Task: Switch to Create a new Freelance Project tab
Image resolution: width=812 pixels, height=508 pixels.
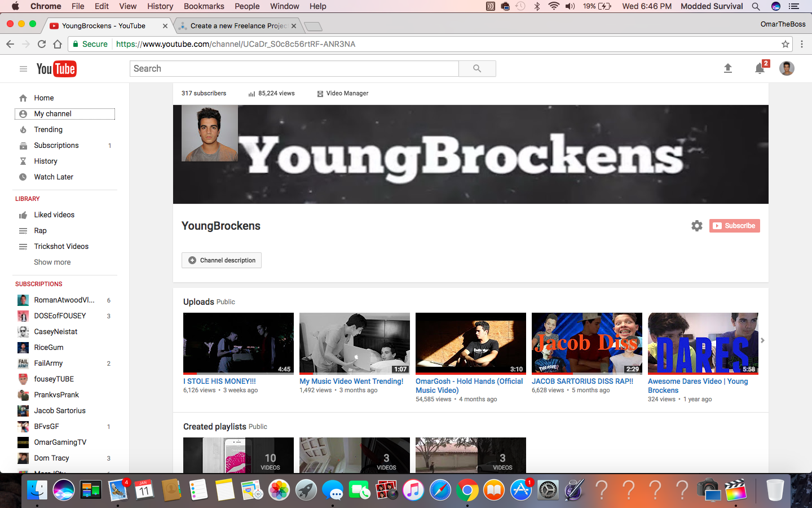Action: (x=238, y=26)
